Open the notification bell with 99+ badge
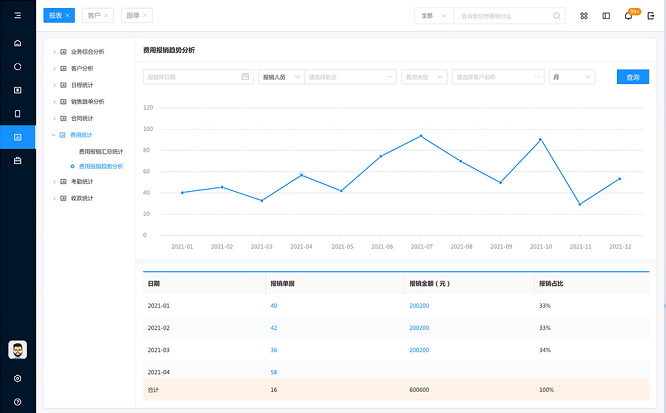Image resolution: width=666 pixels, height=413 pixels. pos(628,16)
